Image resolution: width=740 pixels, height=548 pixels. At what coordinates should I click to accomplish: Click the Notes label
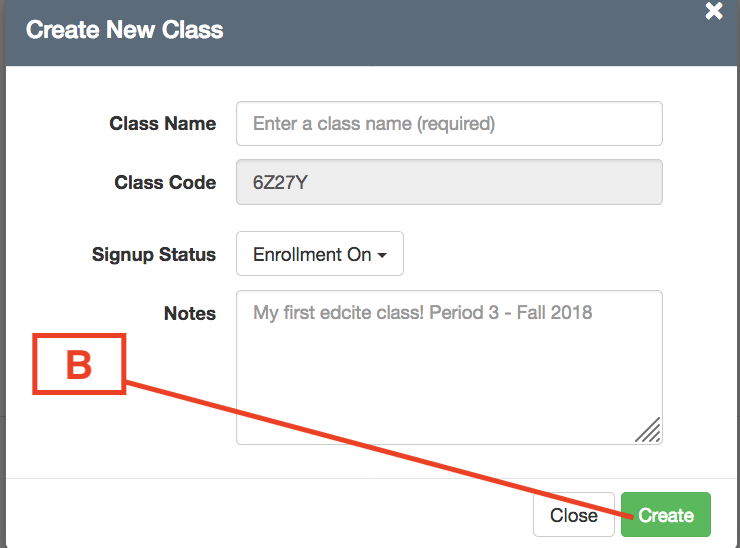coord(189,314)
